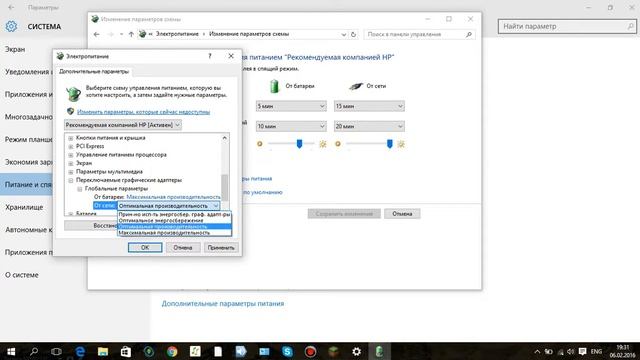This screenshot has width=640, height=360.
Task: Click the search magnifier in Control Panel
Action: (x=469, y=34)
